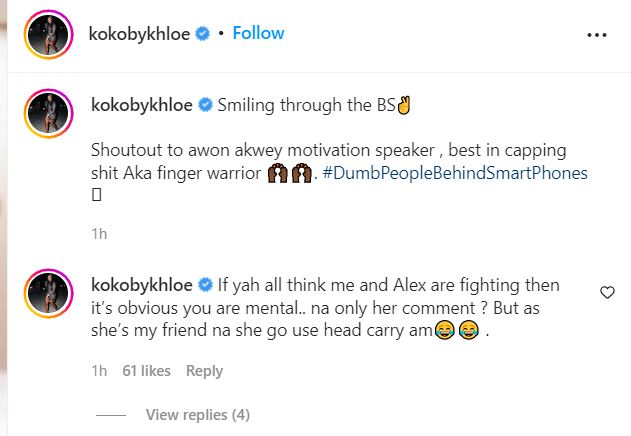The height and width of the screenshot is (436, 631).
Task: Open the 61 likes list
Action: 147,371
